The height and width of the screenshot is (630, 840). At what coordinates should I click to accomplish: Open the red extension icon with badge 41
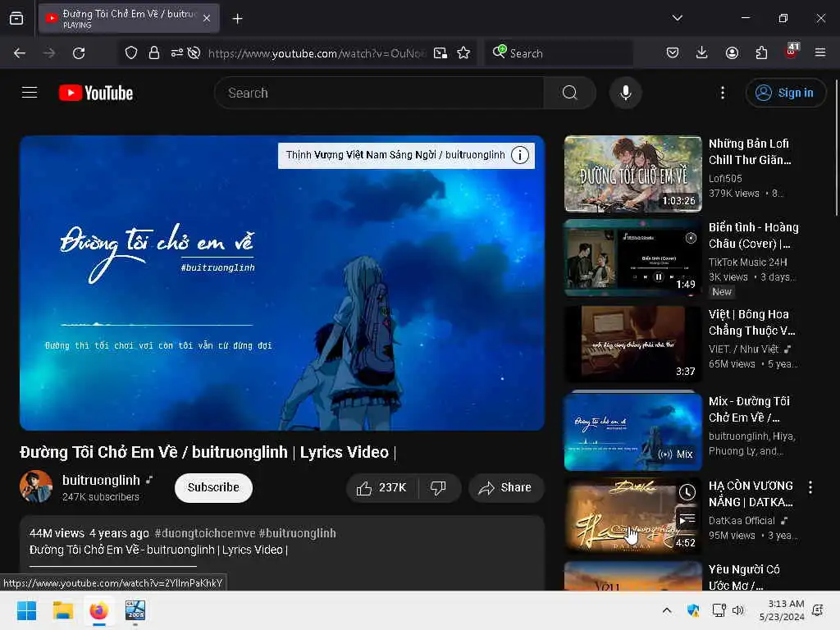coord(792,52)
